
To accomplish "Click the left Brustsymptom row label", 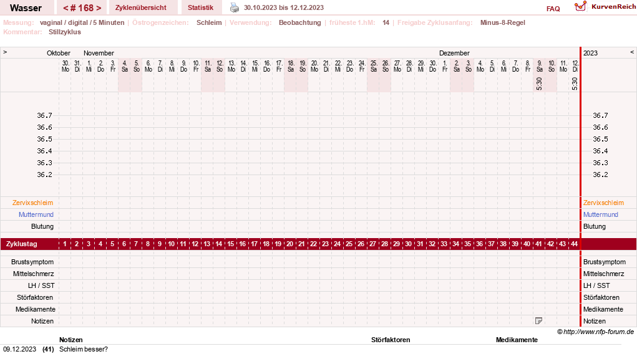I will coord(32,262).
